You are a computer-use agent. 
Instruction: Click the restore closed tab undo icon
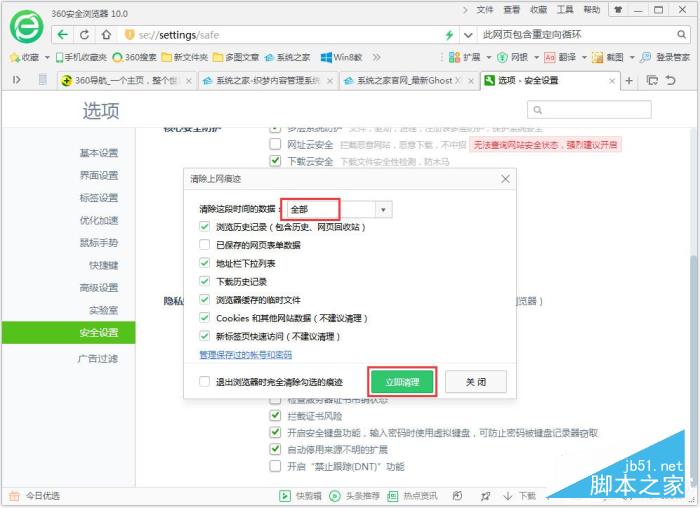pyautogui.click(x=670, y=80)
